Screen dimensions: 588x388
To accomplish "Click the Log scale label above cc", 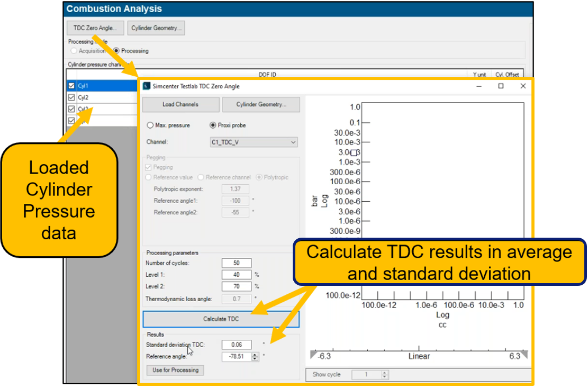I will pyautogui.click(x=442, y=315).
